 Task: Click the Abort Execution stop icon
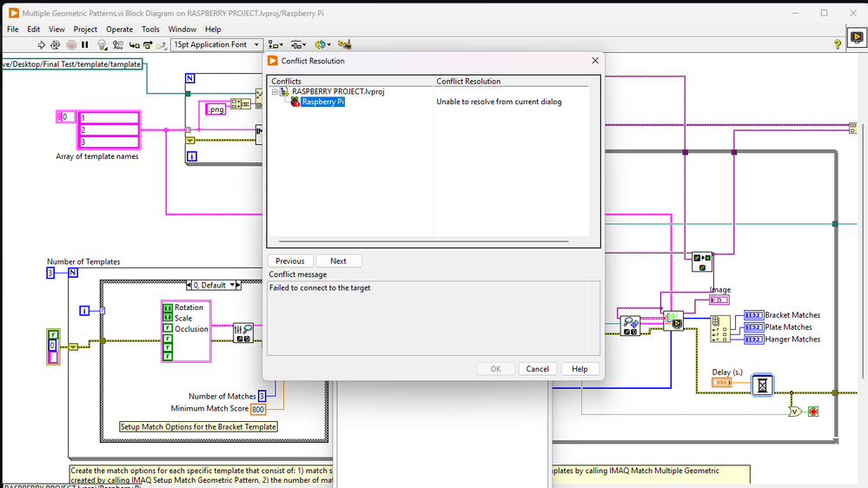[x=71, y=45]
